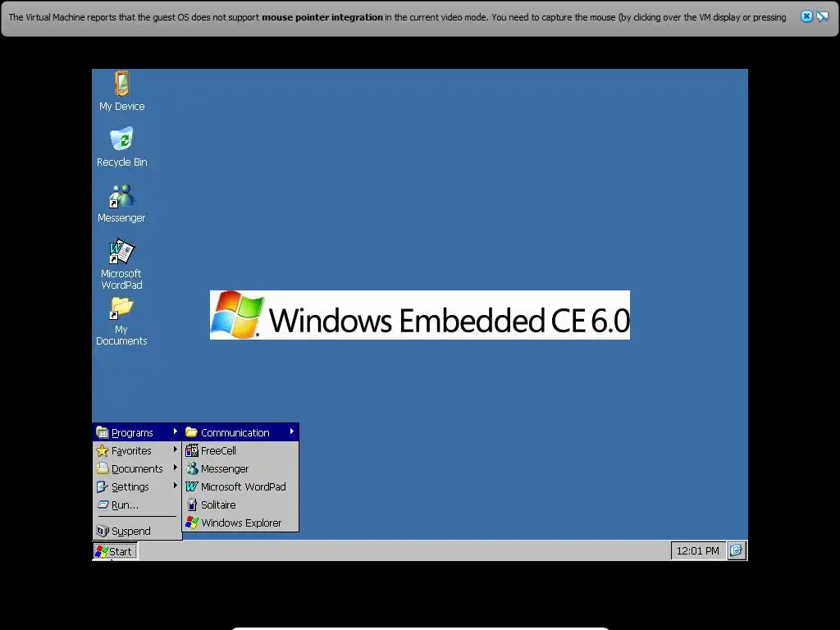Choose Suspend from the Start menu
The height and width of the screenshot is (630, 840).
point(137,531)
